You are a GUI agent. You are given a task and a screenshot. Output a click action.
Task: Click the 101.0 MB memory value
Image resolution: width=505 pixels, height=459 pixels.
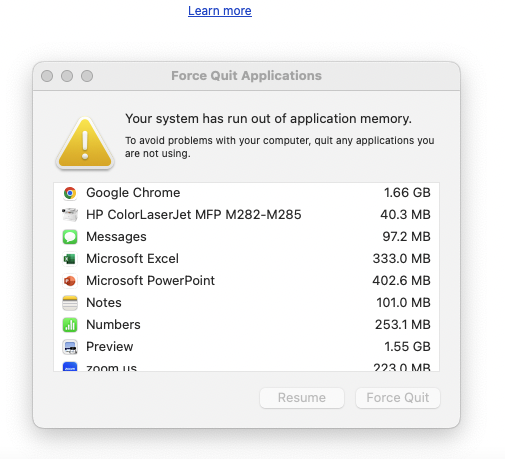tap(403, 303)
